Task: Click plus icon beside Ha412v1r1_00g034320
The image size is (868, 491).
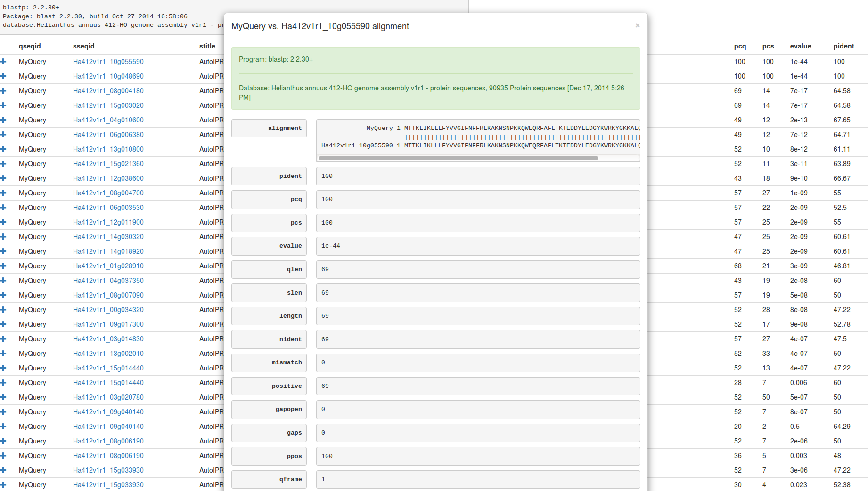Action: 3,310
